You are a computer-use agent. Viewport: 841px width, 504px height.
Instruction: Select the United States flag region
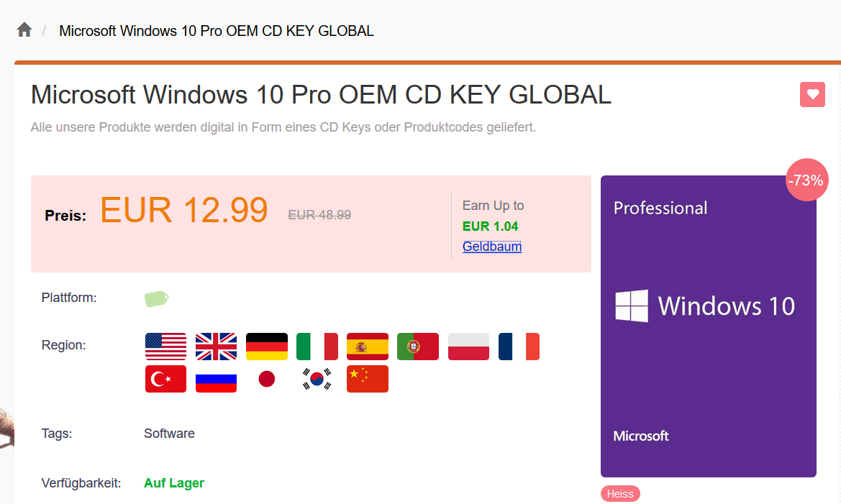click(x=165, y=347)
